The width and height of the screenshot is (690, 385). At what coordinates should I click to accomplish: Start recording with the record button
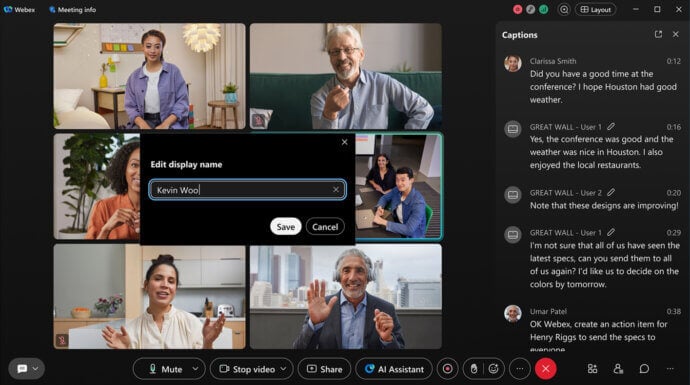[x=448, y=369]
